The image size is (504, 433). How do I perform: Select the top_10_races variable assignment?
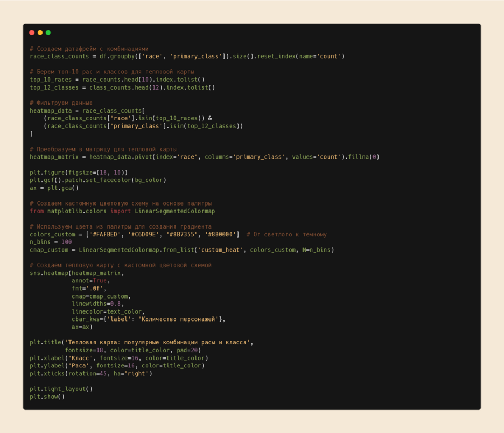[50, 80]
